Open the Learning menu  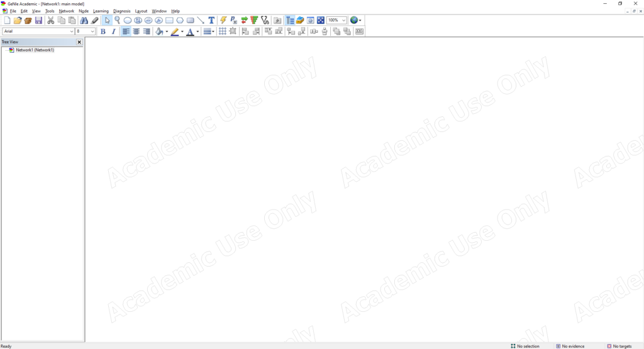[101, 11]
